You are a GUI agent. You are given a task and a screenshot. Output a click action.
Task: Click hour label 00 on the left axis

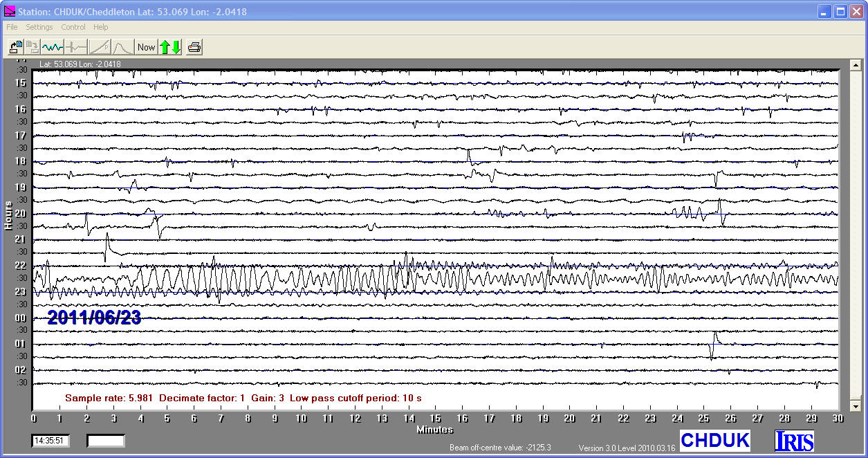tap(21, 318)
